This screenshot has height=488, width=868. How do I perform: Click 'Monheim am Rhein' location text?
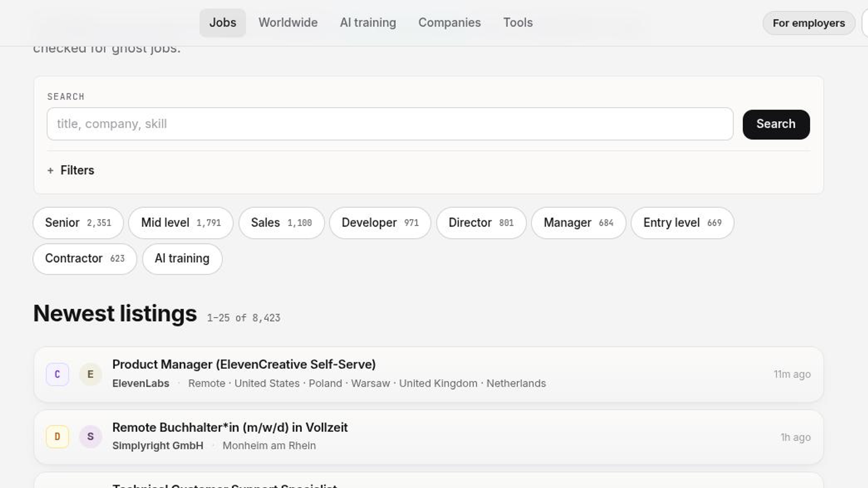(x=269, y=446)
